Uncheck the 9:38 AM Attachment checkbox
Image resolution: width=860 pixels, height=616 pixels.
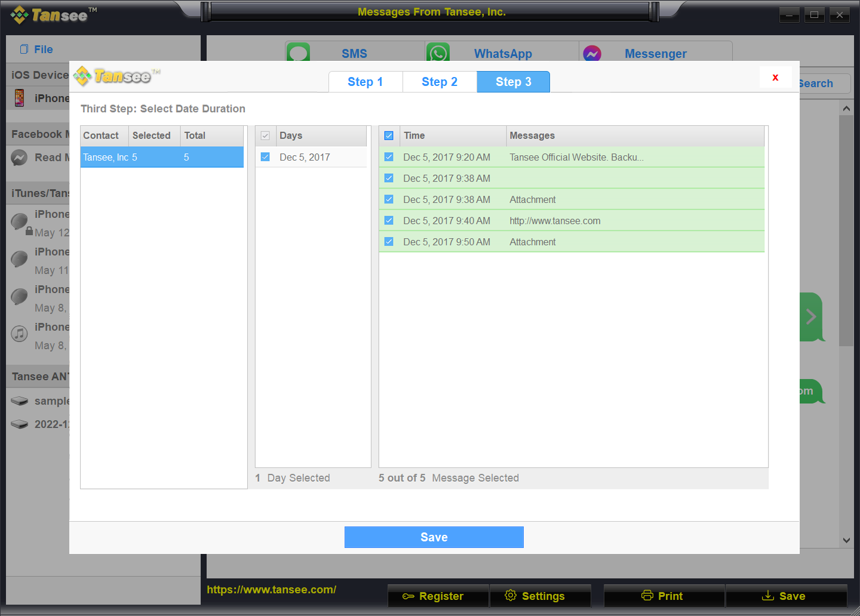coord(389,199)
